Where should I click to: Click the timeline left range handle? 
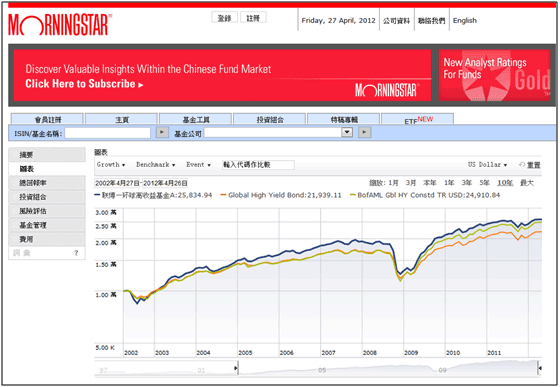coord(236,368)
